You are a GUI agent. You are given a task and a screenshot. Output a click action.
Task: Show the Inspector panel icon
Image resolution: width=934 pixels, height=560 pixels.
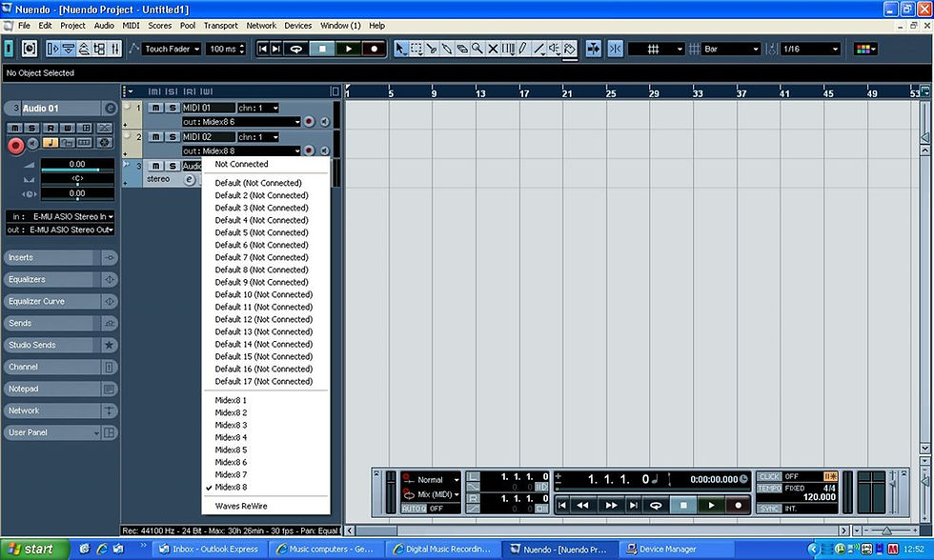(x=53, y=49)
